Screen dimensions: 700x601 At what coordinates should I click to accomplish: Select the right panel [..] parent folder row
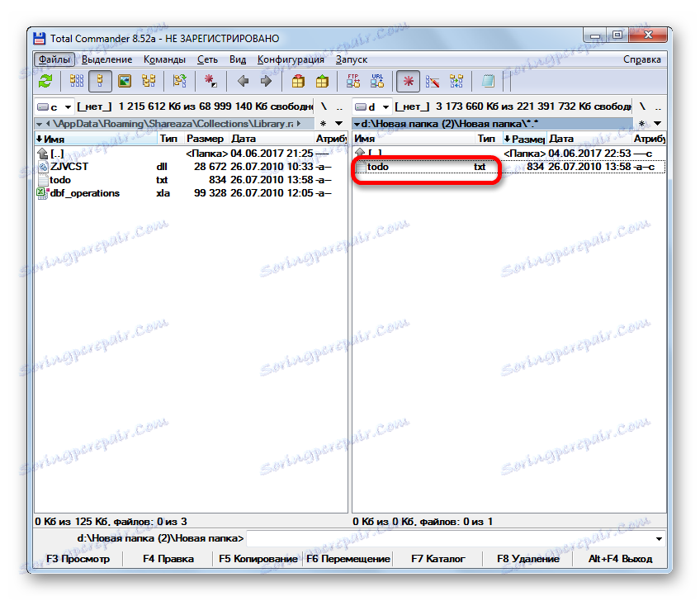coord(509,154)
